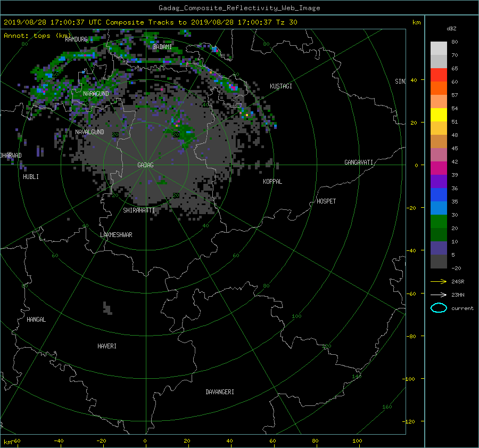This screenshot has width=479, height=448.
Task: Click the '-100' tick on the right axis
Action: point(410,379)
